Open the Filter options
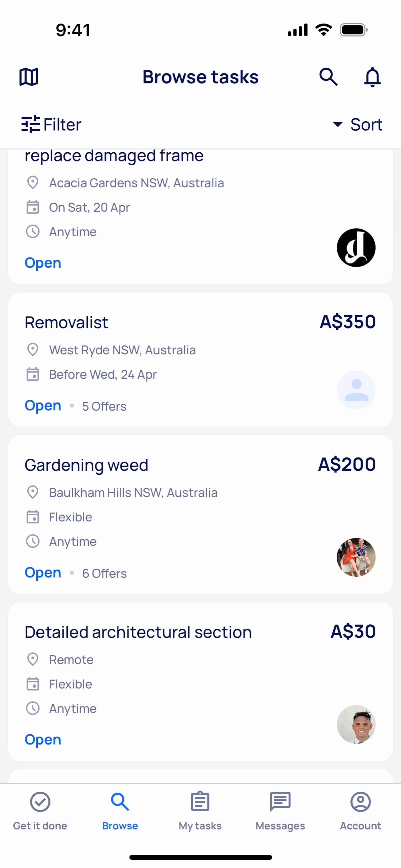This screenshot has height=868, width=401. (x=51, y=124)
